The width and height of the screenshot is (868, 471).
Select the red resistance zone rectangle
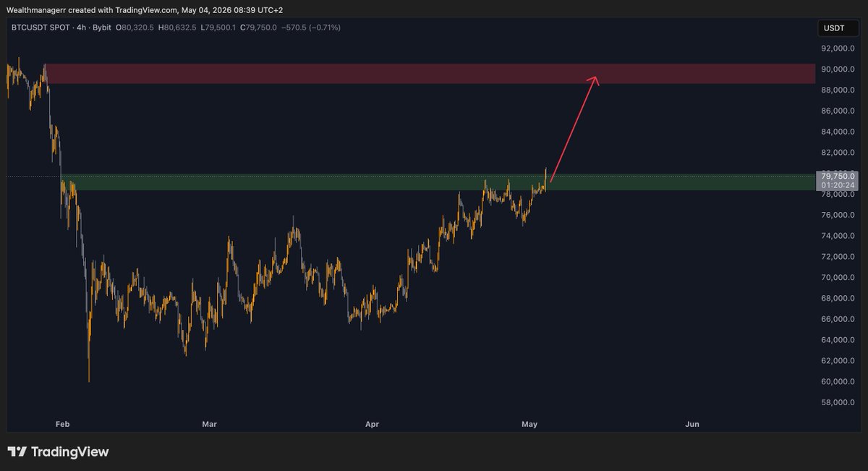(x=430, y=74)
